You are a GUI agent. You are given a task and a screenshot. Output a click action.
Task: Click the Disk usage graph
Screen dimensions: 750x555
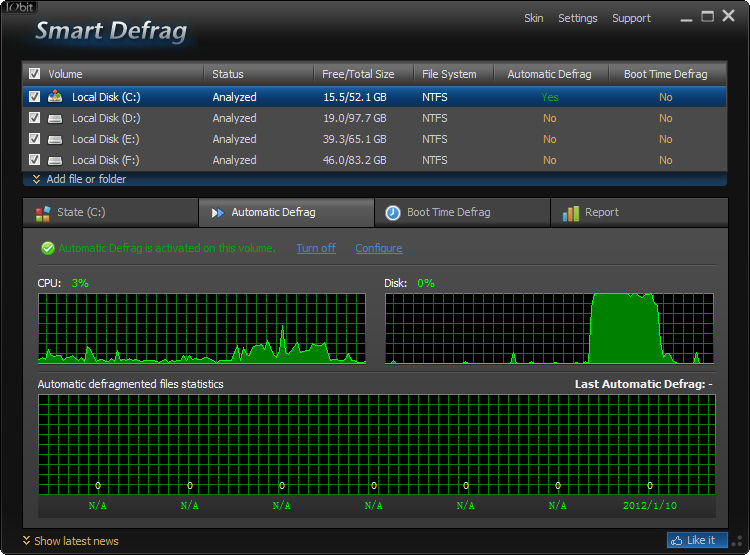click(549, 329)
